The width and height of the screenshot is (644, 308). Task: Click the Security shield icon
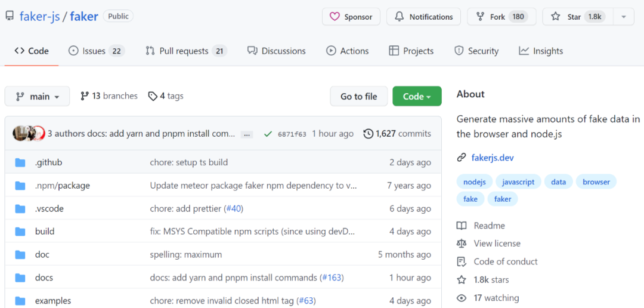tap(459, 51)
